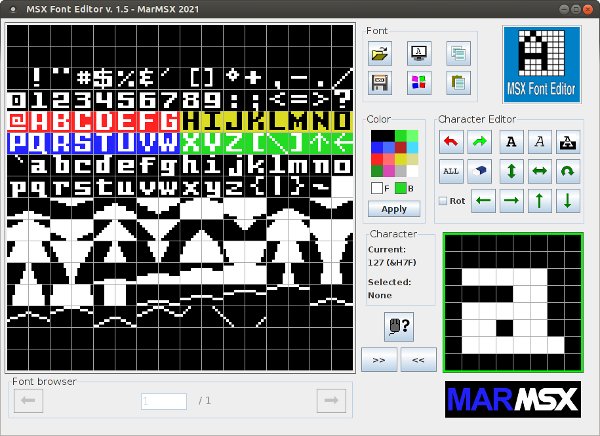Click the ALL button in Character Editor

click(451, 171)
